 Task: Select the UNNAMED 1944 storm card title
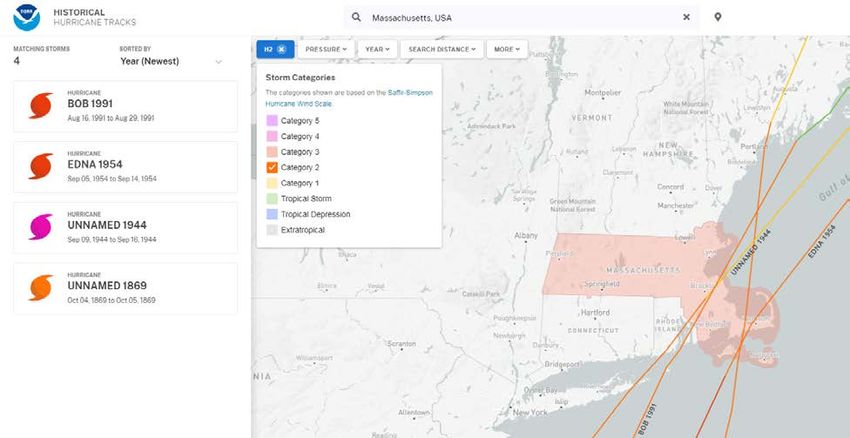pos(107,225)
